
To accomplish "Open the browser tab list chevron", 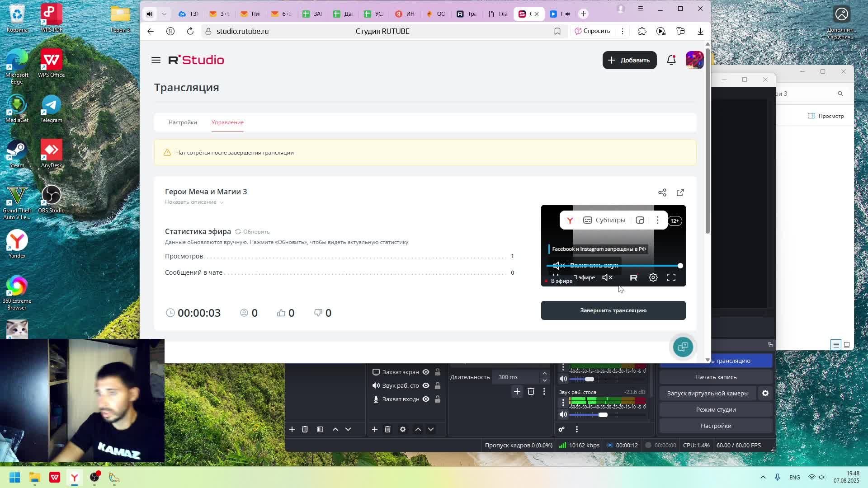I will [x=164, y=14].
